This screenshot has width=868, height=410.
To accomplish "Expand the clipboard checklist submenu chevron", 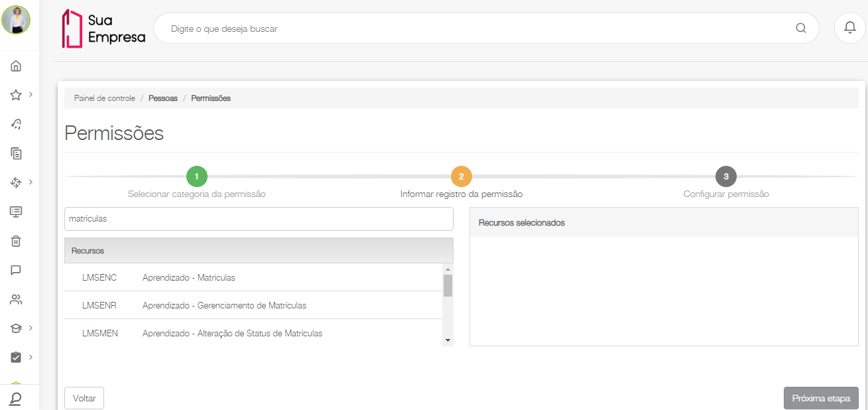I will 31,357.
